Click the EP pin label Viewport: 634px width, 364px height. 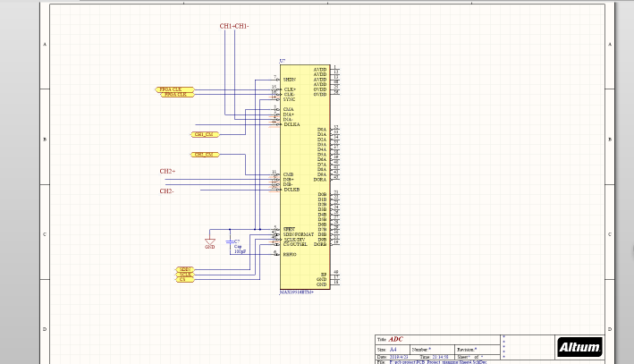click(324, 275)
